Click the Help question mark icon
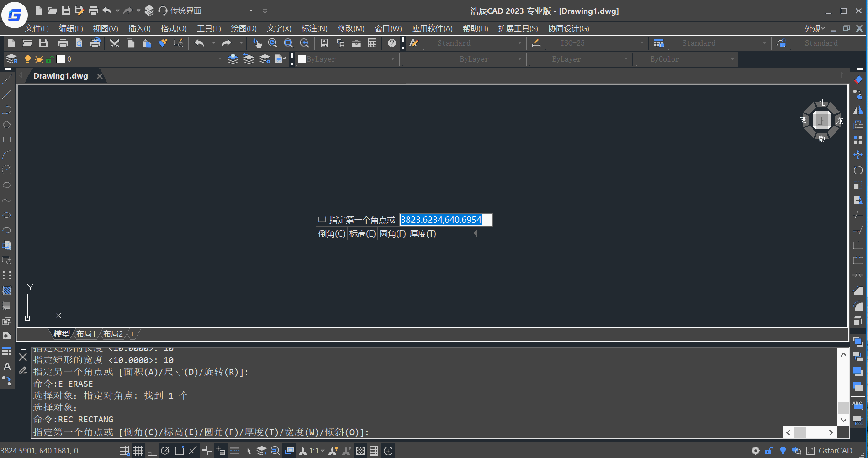The width and height of the screenshot is (868, 458). (x=392, y=43)
